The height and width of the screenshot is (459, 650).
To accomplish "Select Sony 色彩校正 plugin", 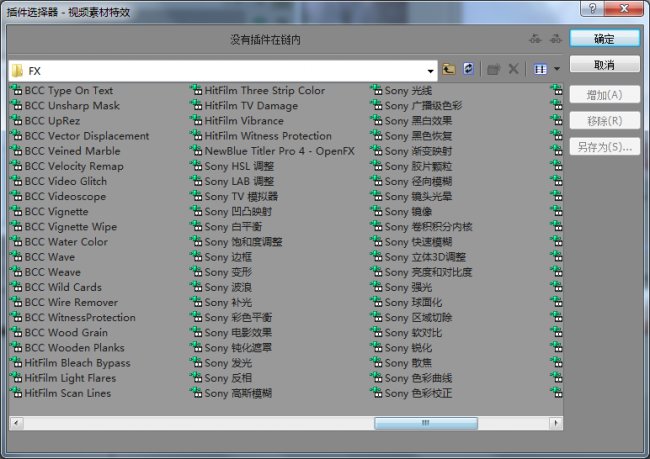I will 411,393.
